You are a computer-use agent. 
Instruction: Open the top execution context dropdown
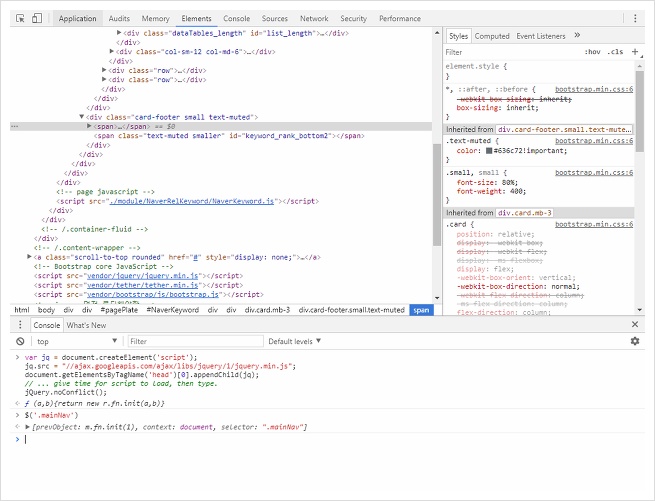tap(76, 341)
